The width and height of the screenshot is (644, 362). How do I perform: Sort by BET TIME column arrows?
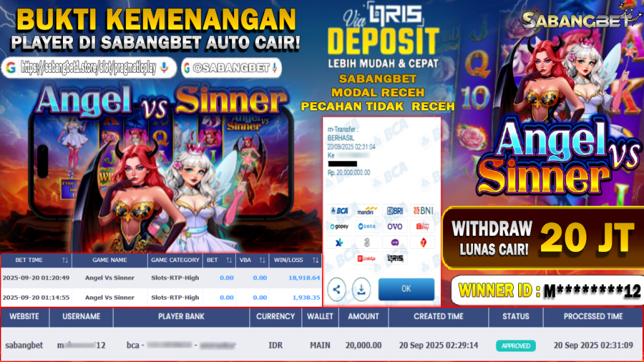(65, 260)
